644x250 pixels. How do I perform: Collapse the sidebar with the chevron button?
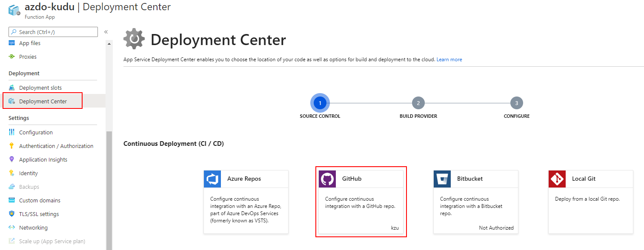coord(106,32)
